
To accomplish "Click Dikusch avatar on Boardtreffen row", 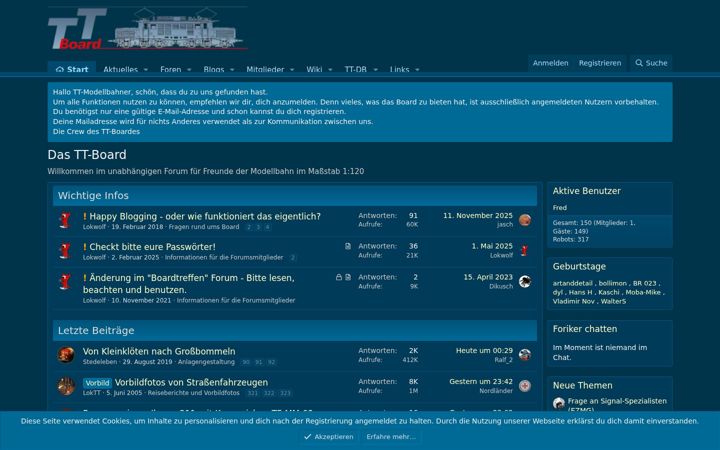I will coord(525,281).
